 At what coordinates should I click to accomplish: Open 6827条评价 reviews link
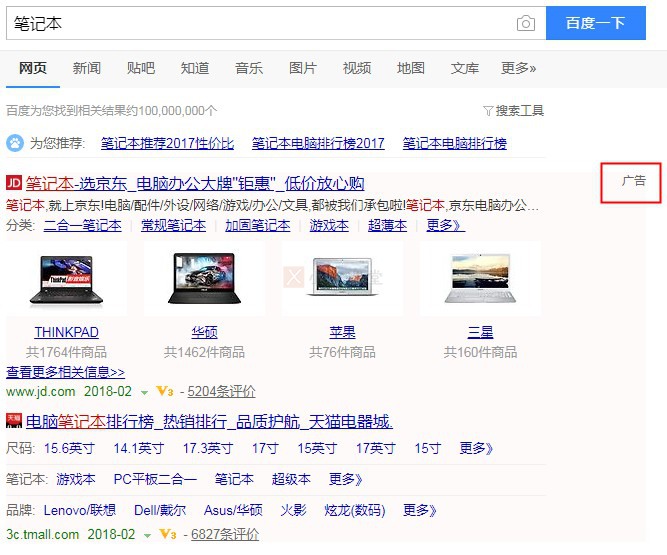225,534
